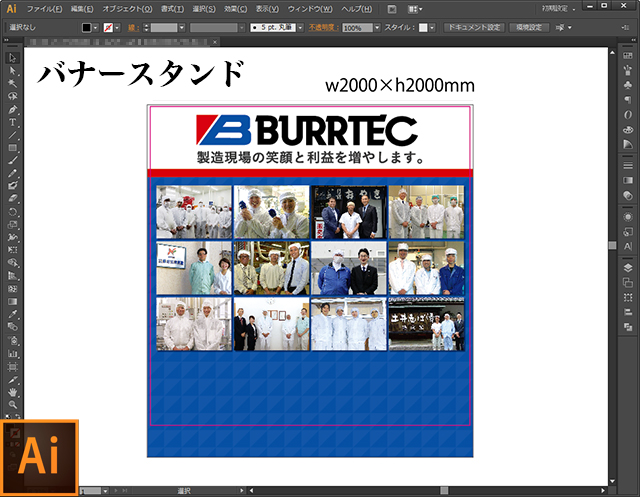This screenshot has height=497, width=640.
Task: Click the black fill color swatch
Action: (x=87, y=27)
